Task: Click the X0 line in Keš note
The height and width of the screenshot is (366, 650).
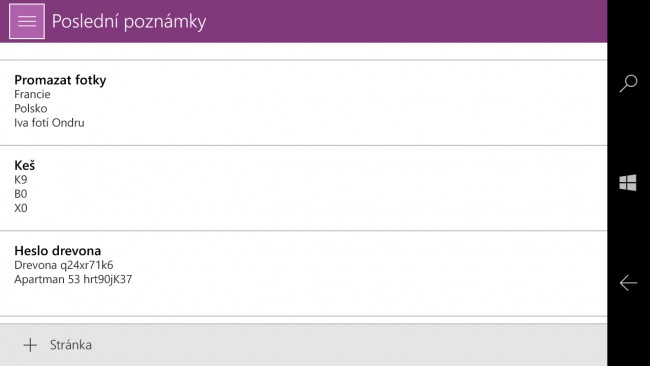Action: [21, 208]
